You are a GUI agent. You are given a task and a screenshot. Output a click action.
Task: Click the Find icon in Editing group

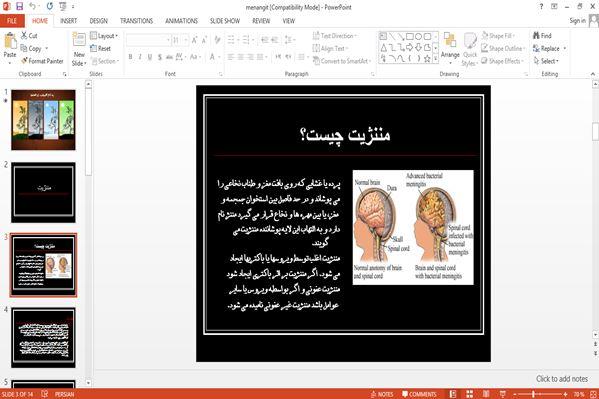[x=542, y=36]
